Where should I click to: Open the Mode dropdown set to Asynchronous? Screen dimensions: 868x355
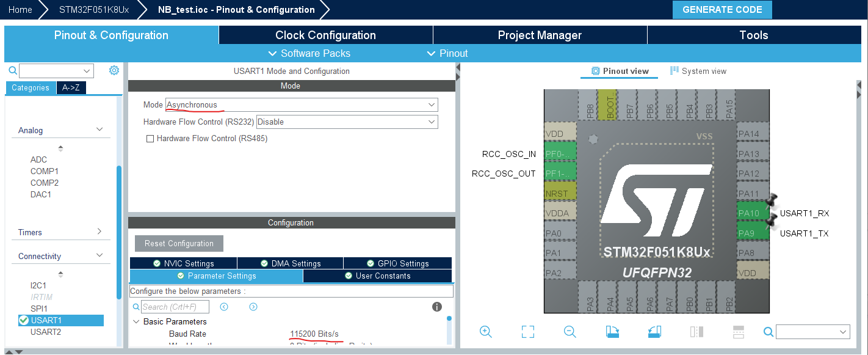pos(302,105)
